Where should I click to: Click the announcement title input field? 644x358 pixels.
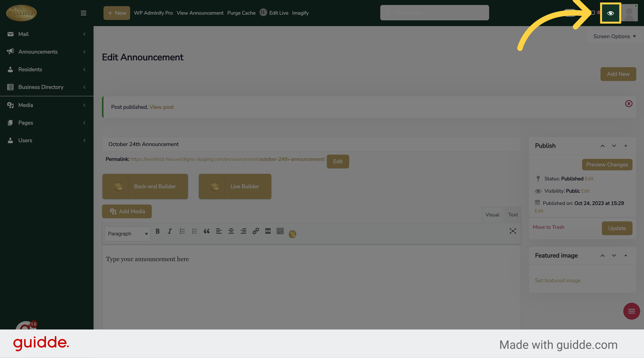(311, 144)
